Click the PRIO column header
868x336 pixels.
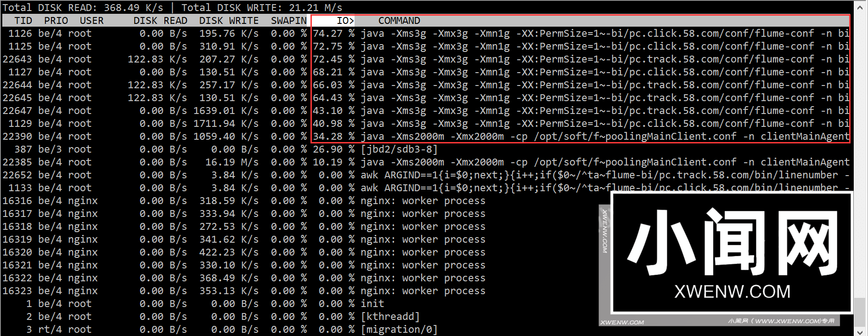tap(56, 21)
